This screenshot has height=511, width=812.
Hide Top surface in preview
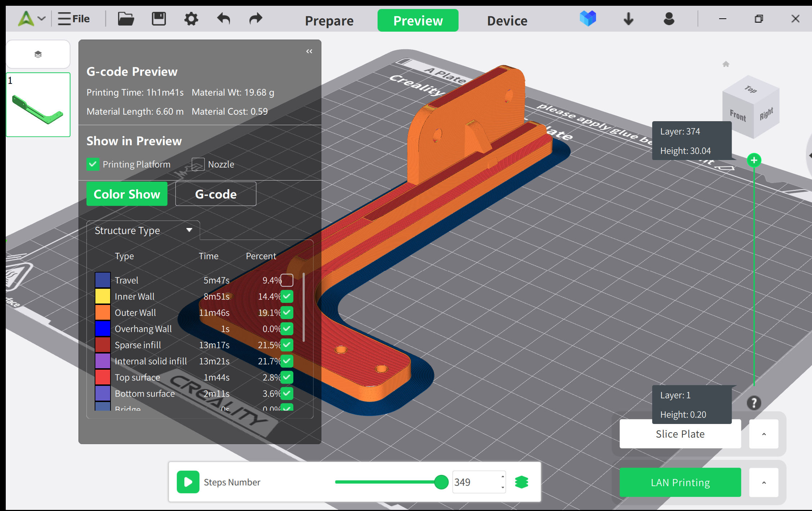tap(287, 377)
